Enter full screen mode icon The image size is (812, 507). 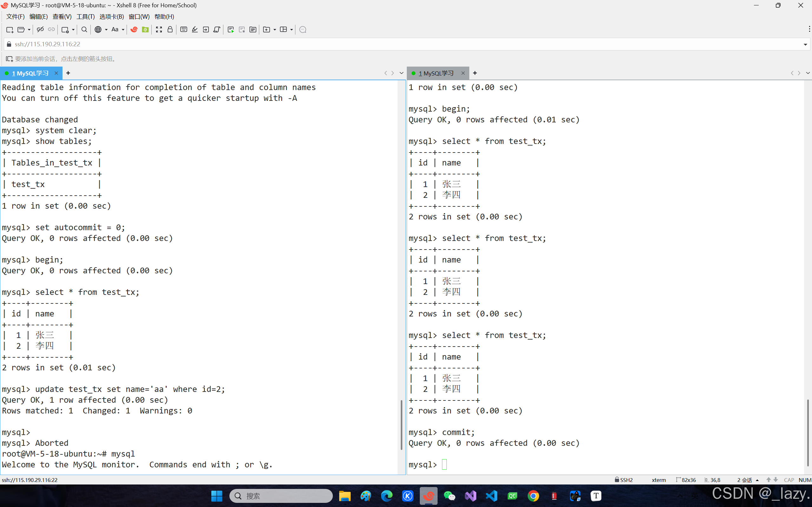click(x=159, y=29)
